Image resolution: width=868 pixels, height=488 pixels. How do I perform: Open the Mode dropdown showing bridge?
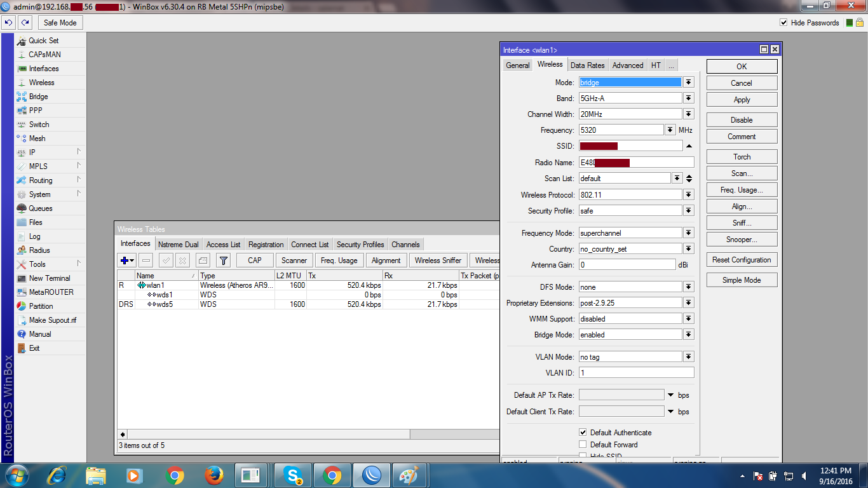tap(688, 82)
